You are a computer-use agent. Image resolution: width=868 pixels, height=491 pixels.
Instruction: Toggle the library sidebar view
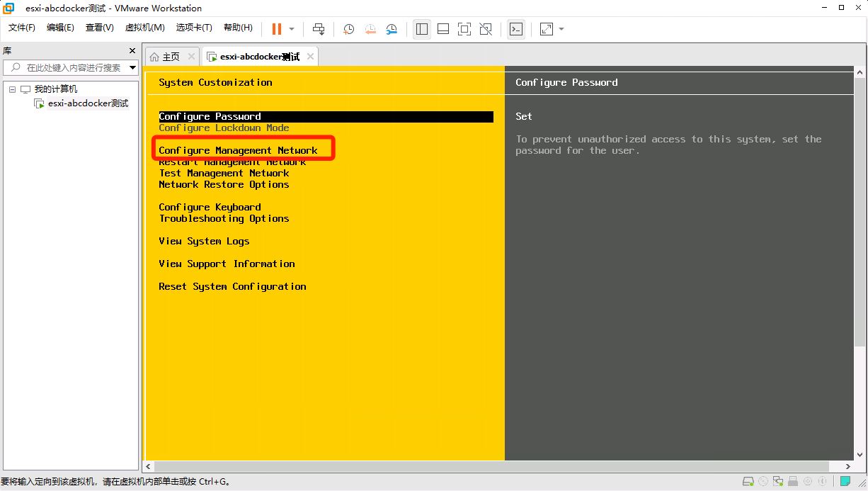[422, 29]
